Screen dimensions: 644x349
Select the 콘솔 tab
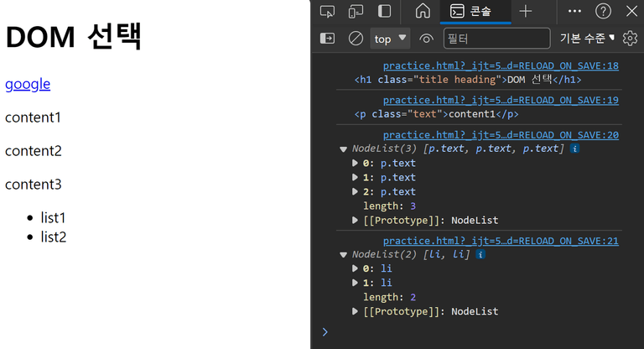point(475,12)
